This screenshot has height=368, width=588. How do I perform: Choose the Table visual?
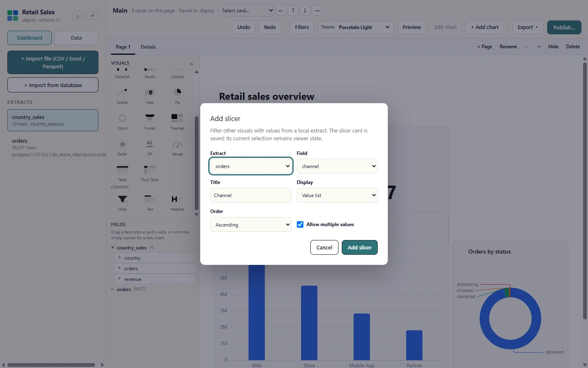click(122, 173)
